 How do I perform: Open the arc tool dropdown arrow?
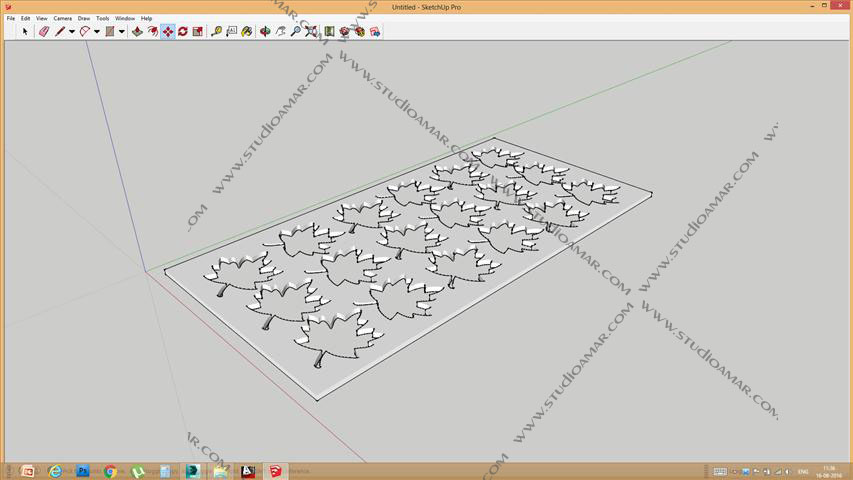pyautogui.click(x=96, y=32)
